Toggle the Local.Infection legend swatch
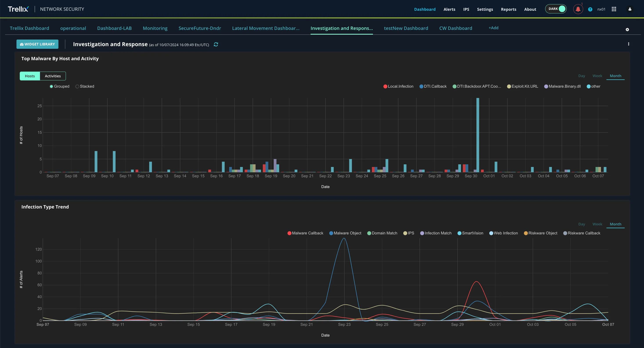Screen dimensions: 644x348 pos(385,87)
